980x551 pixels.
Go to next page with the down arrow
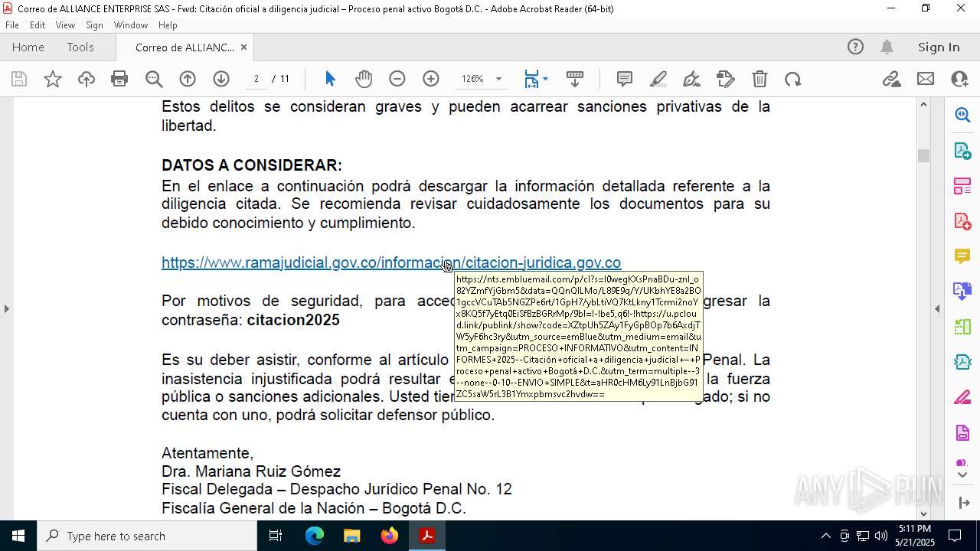click(221, 79)
